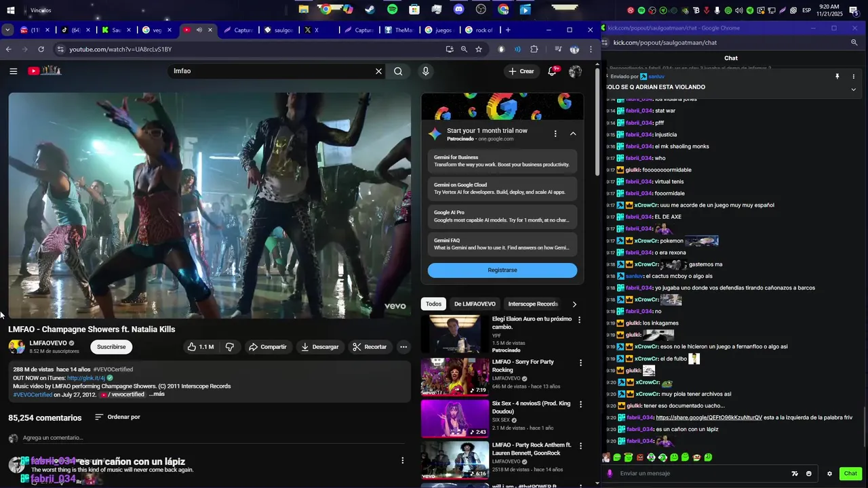Open Discord from the taskbar
Viewport: 868px width, 488px height.
point(459,9)
